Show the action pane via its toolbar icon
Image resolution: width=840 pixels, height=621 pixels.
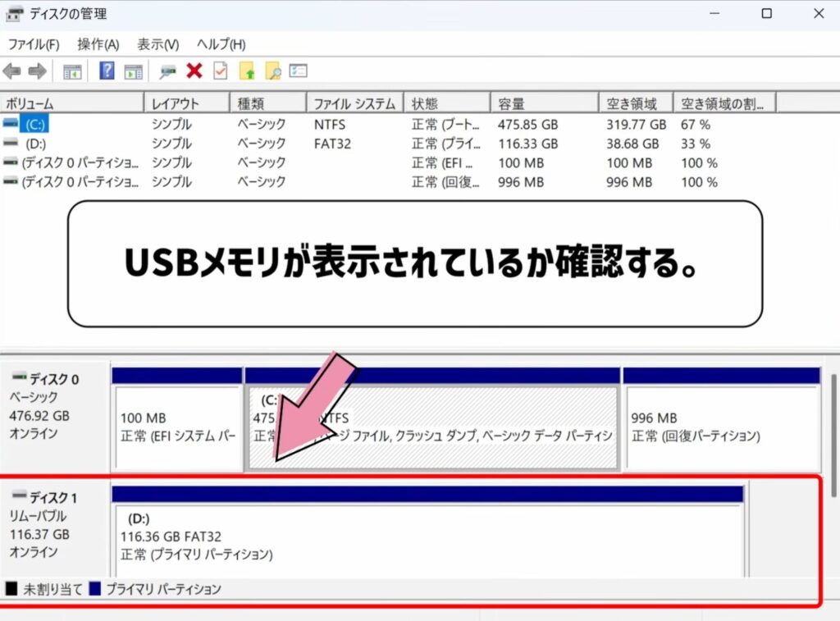131,71
